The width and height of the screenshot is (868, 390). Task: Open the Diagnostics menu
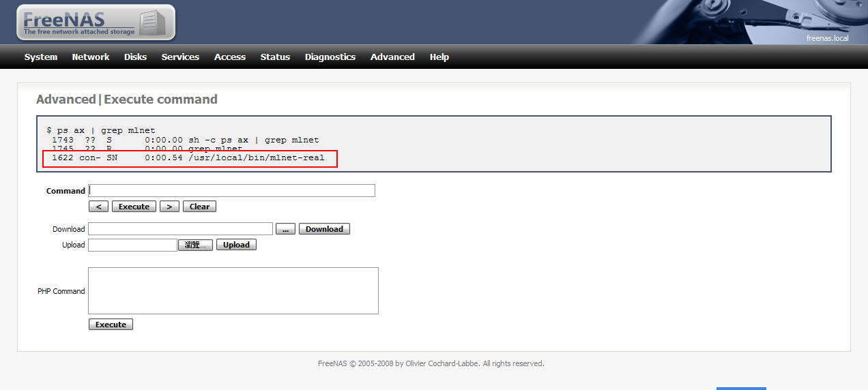[x=330, y=57]
